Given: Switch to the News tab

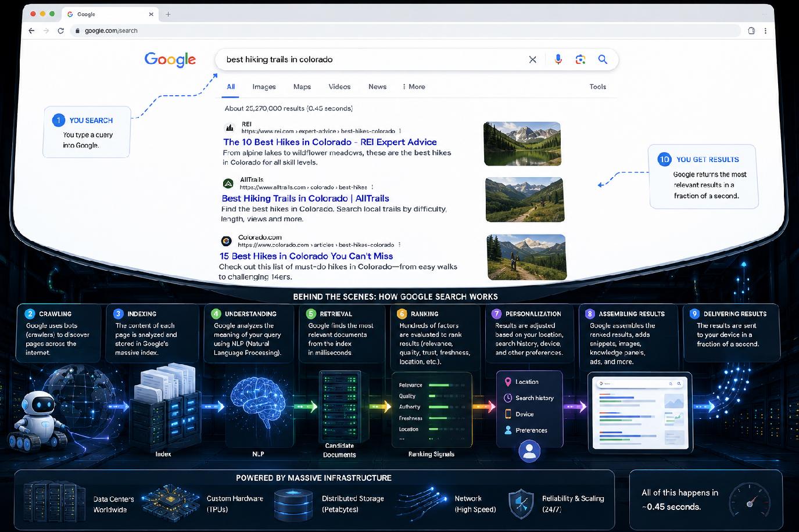Looking at the screenshot, I should point(377,87).
